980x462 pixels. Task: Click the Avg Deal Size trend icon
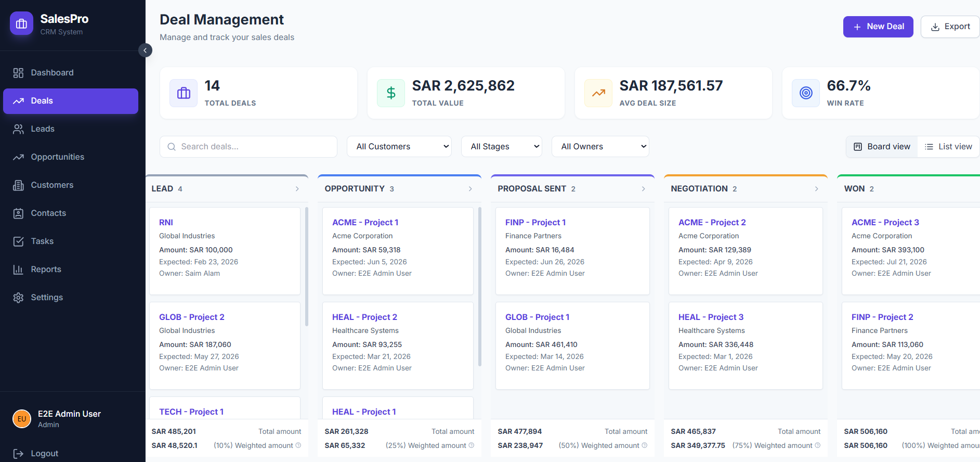(x=598, y=93)
